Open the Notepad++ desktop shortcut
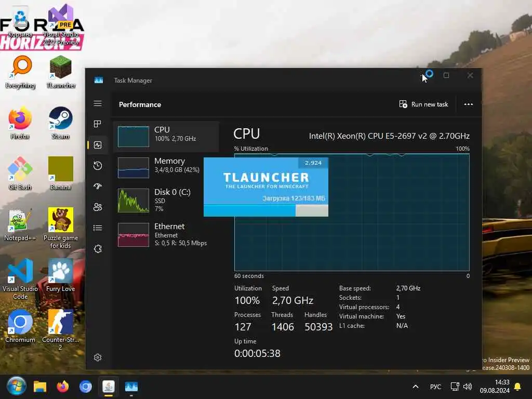Image resolution: width=532 pixels, height=399 pixels. pyautogui.click(x=20, y=224)
